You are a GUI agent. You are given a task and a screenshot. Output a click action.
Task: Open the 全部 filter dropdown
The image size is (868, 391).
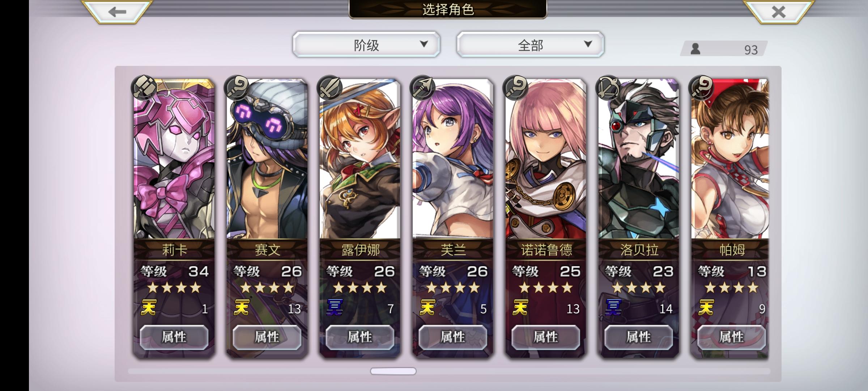tap(530, 45)
